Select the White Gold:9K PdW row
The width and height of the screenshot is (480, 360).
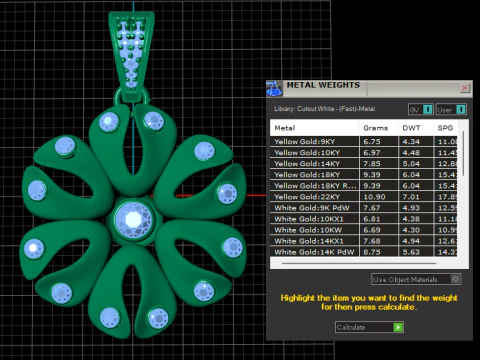tap(363, 208)
